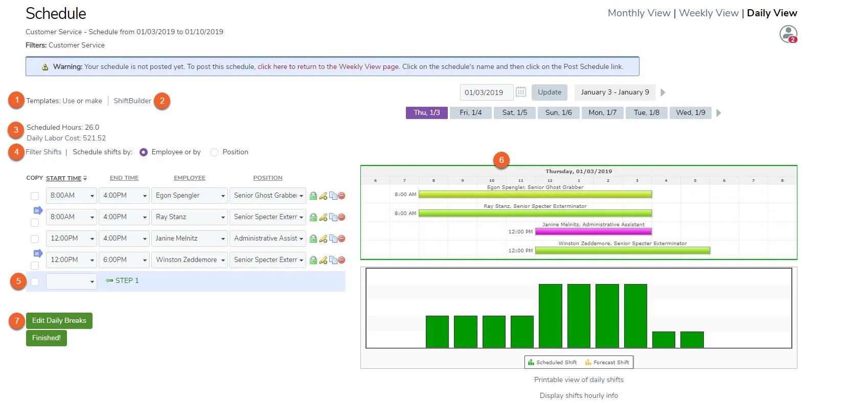Screen dimensions: 868x403
Task: Click the blue clocked-in icon above Ray Stanz's checkbox
Action: click(37, 210)
